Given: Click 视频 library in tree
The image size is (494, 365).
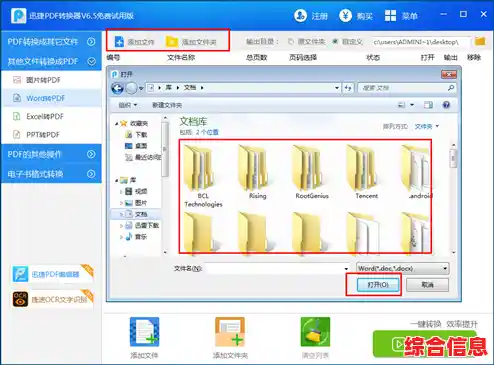Looking at the screenshot, I should click(x=136, y=191).
